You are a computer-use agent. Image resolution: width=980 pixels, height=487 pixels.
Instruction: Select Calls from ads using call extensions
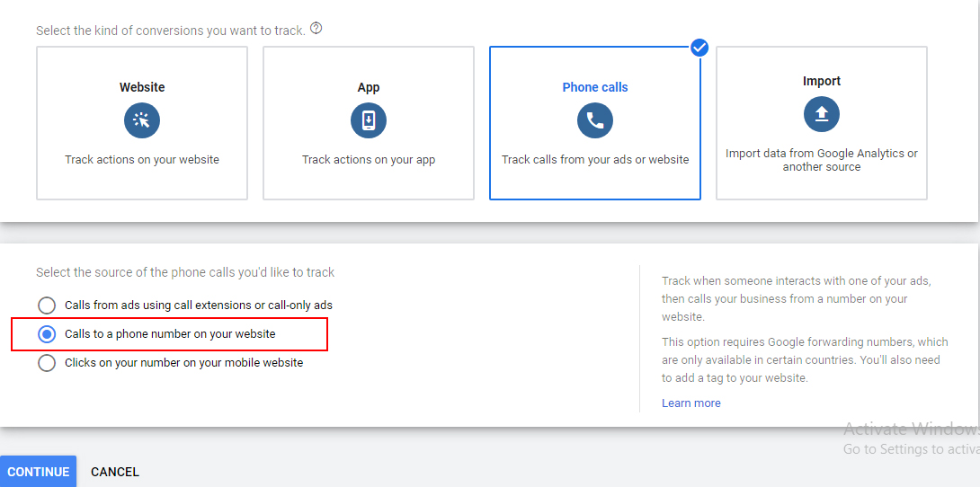(x=46, y=305)
